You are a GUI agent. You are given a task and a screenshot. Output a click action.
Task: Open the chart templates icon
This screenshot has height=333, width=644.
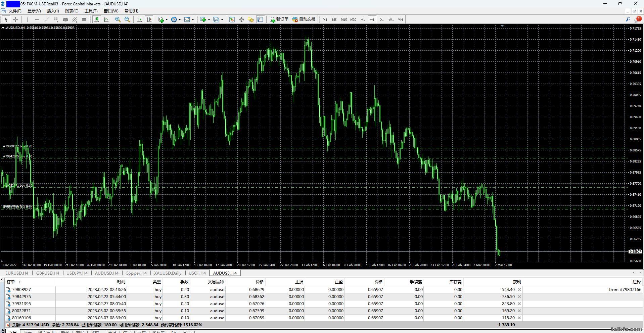[x=187, y=19]
